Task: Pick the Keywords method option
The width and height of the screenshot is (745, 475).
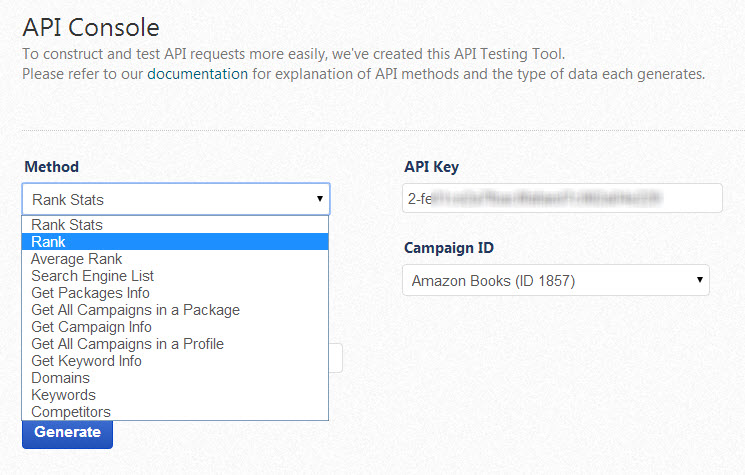Action: (x=63, y=395)
